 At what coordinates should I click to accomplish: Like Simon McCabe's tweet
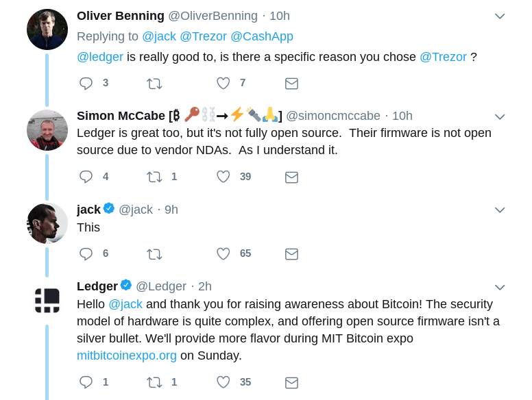point(223,177)
